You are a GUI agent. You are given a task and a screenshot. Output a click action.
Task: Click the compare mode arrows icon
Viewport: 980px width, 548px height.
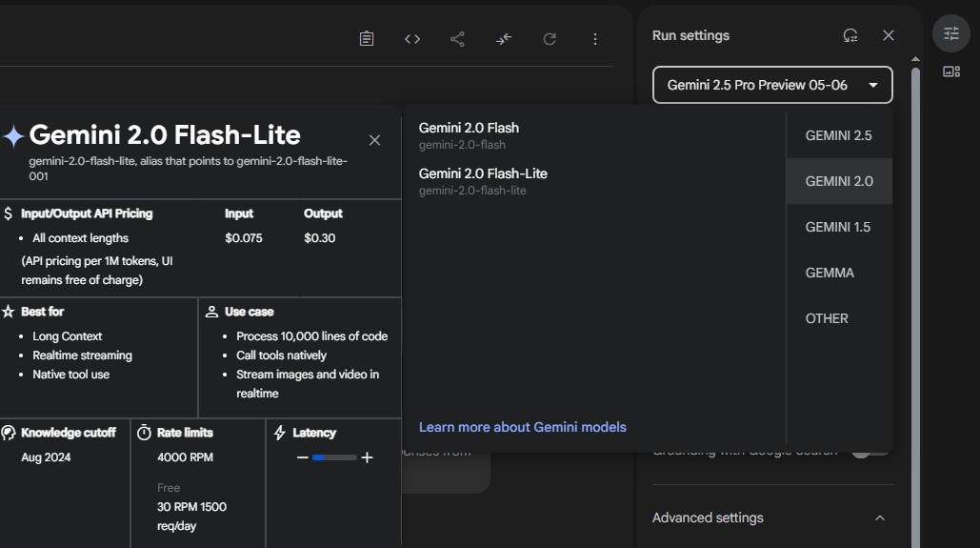(504, 39)
